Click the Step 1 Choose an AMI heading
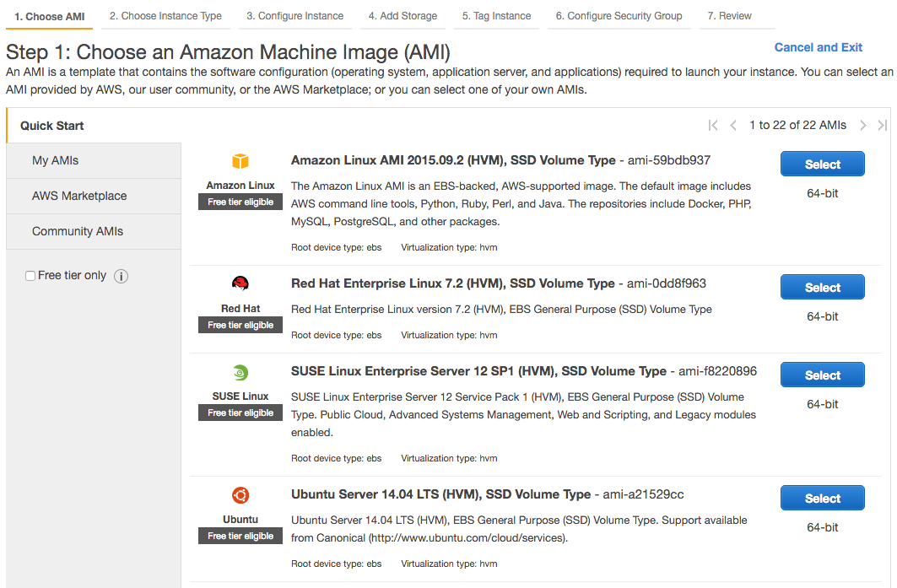897x588 pixels. tap(228, 52)
